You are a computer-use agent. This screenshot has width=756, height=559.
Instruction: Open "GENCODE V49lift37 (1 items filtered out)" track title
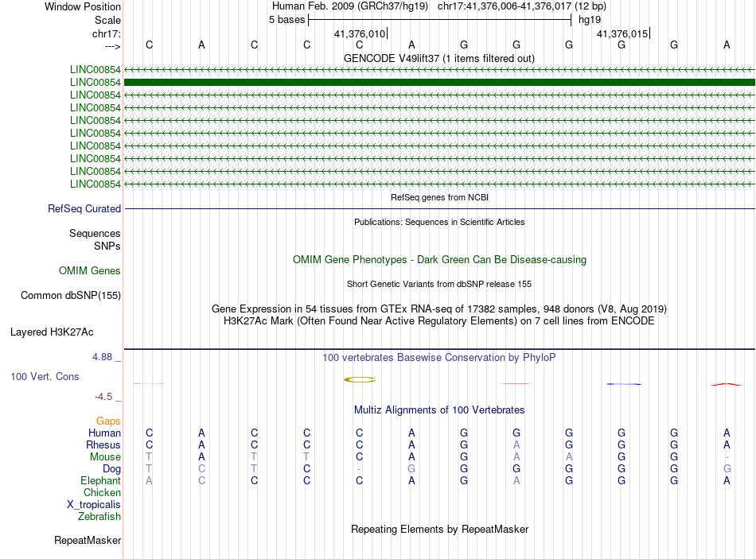(439, 58)
